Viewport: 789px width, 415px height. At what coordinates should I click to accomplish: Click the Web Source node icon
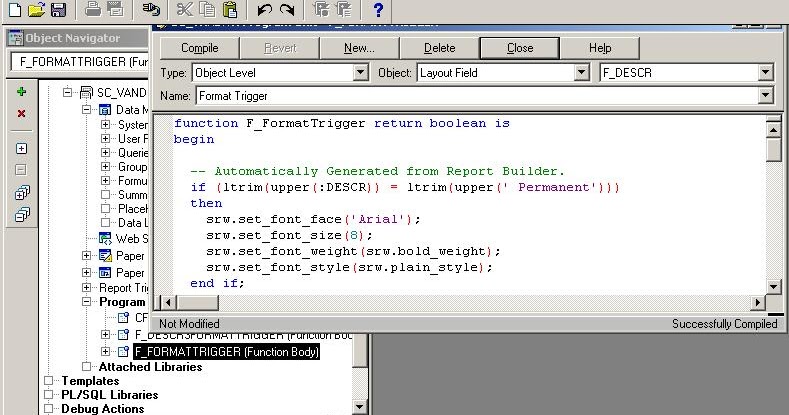[105, 238]
